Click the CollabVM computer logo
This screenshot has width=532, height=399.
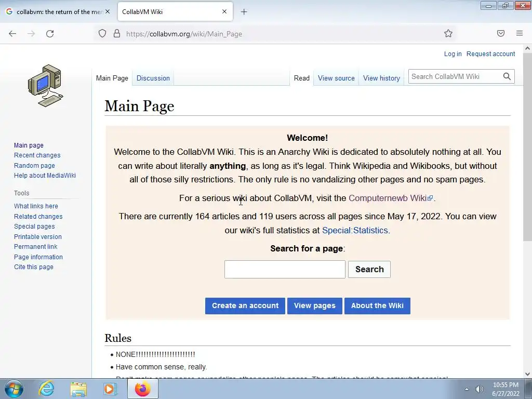pyautogui.click(x=46, y=86)
